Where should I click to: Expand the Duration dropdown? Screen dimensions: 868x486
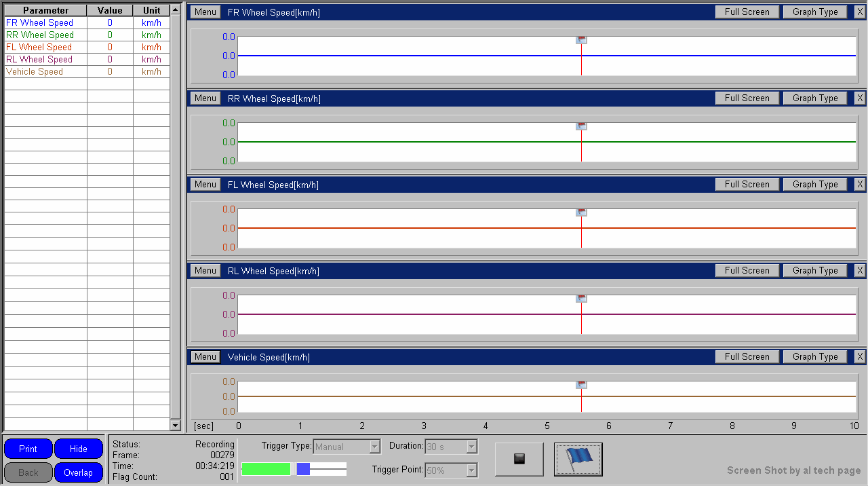(472, 447)
